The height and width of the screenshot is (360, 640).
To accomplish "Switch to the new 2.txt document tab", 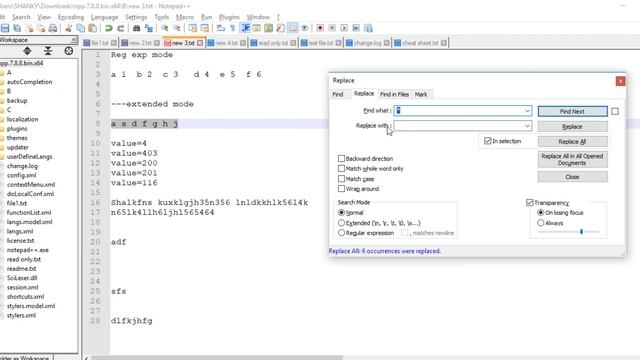I will point(140,43).
